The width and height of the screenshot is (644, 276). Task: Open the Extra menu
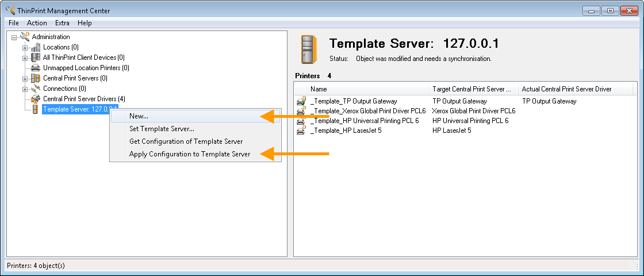coord(63,23)
